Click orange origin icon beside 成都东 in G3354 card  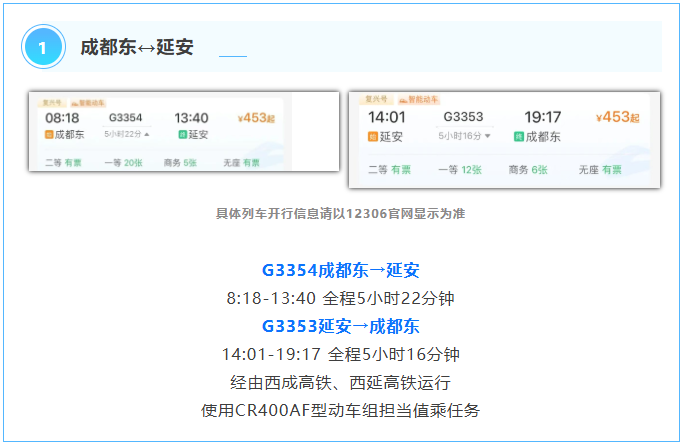pos(49,134)
